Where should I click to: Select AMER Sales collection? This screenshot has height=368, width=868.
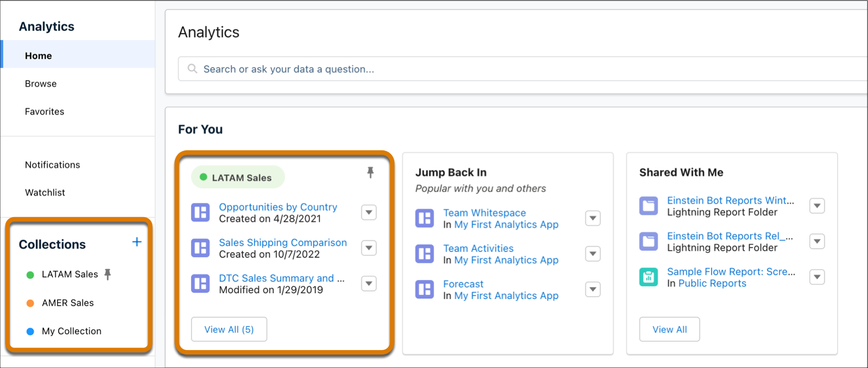[68, 303]
